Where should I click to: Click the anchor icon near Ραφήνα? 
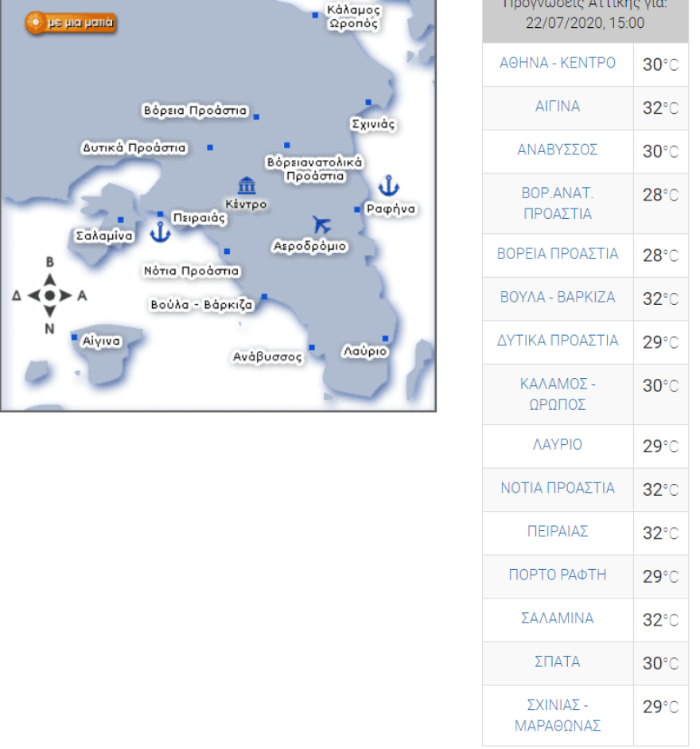(x=388, y=186)
